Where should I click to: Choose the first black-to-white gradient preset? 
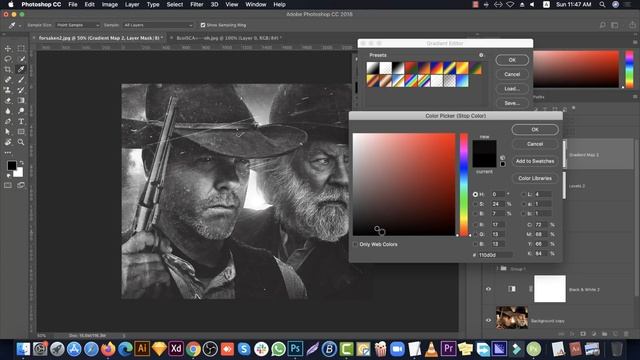point(373,68)
